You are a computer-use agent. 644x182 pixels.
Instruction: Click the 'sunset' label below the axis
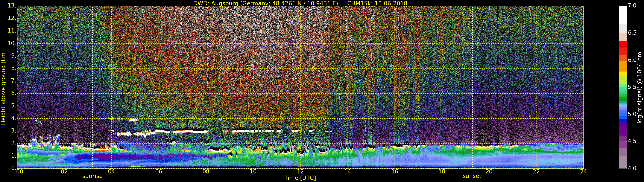point(472,176)
